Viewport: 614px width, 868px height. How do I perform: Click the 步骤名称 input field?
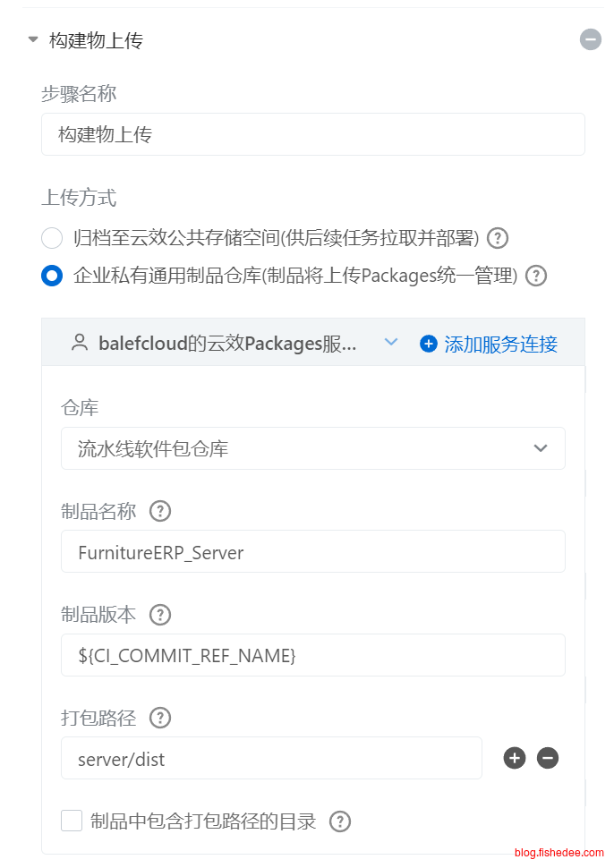pyautogui.click(x=312, y=134)
